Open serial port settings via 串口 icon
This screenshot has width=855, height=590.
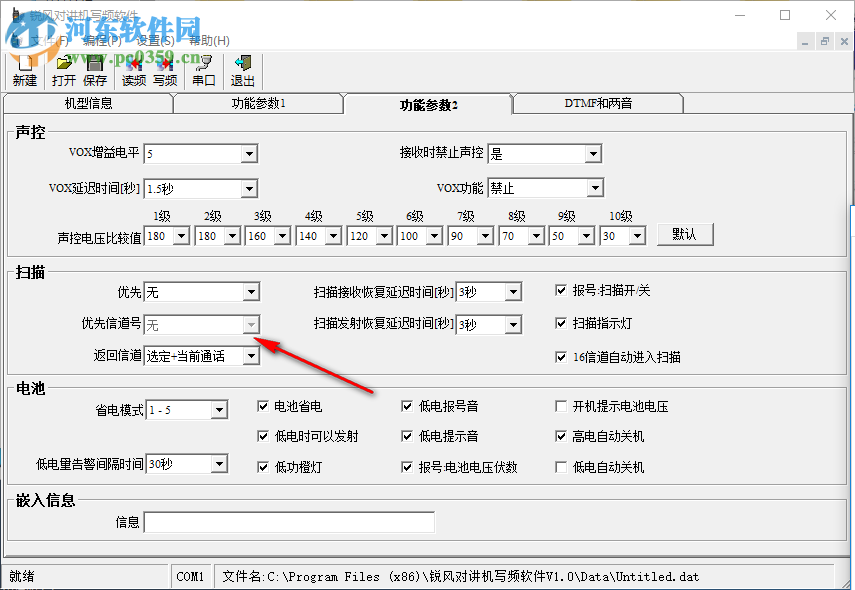[205, 70]
